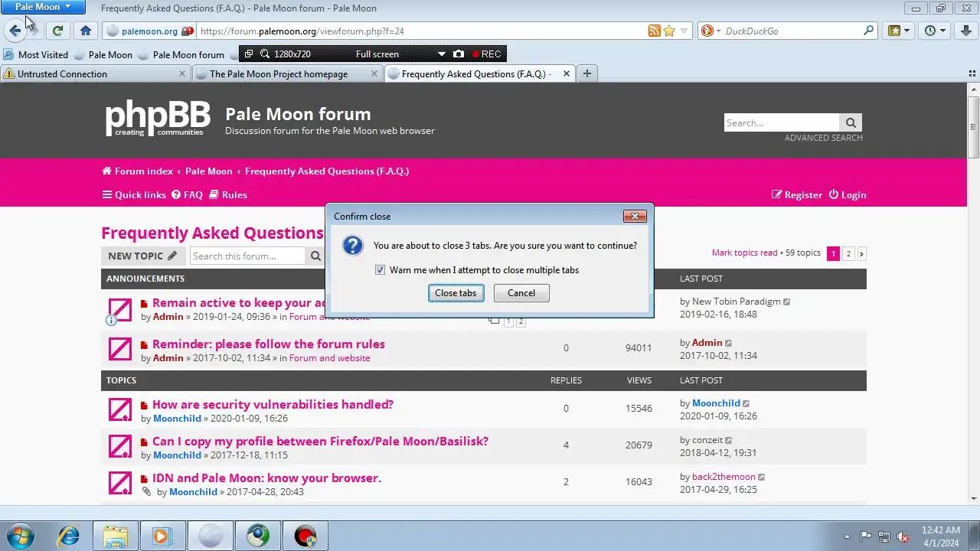Click the browser Back arrow button
The width and height of the screenshot is (980, 551).
pos(15,31)
